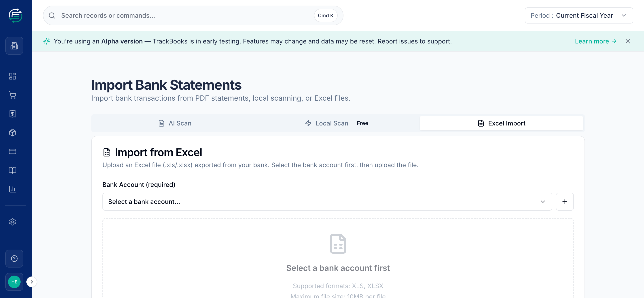Screen dimensions: 644x298
Task: Open the dollar receipt sidebar icon
Action: click(x=13, y=114)
